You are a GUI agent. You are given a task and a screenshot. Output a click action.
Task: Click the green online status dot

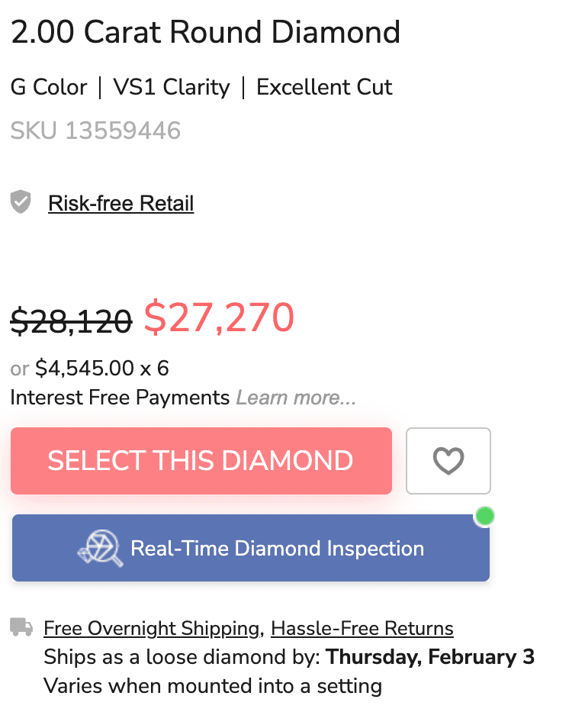[484, 517]
